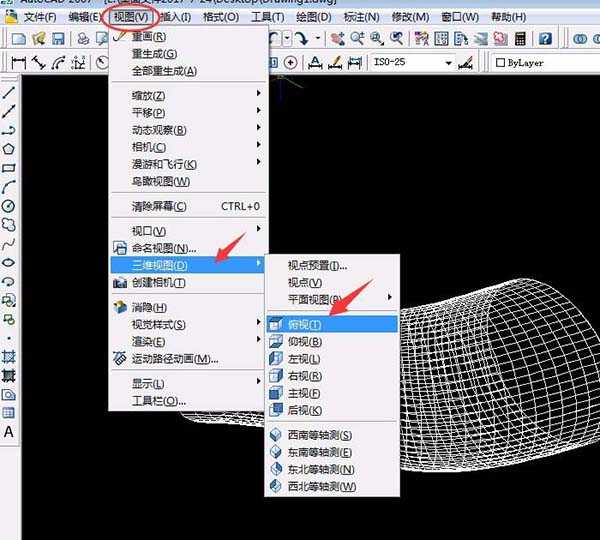This screenshot has height=540, width=600.
Task: Open 工具栏(O)... menu item
Action: (188, 401)
